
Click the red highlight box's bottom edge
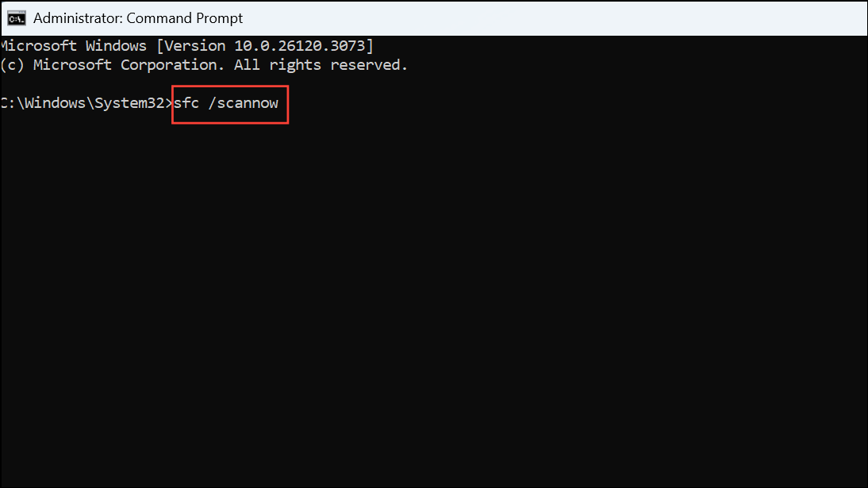point(230,123)
